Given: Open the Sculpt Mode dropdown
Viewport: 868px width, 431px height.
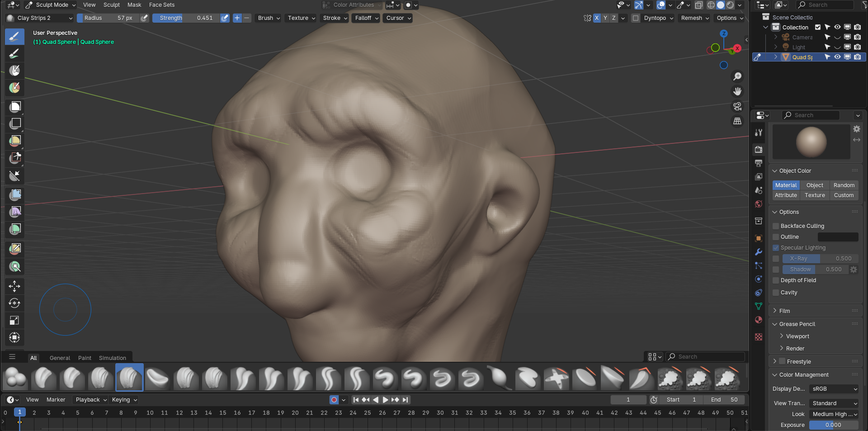Looking at the screenshot, I should tap(50, 5).
